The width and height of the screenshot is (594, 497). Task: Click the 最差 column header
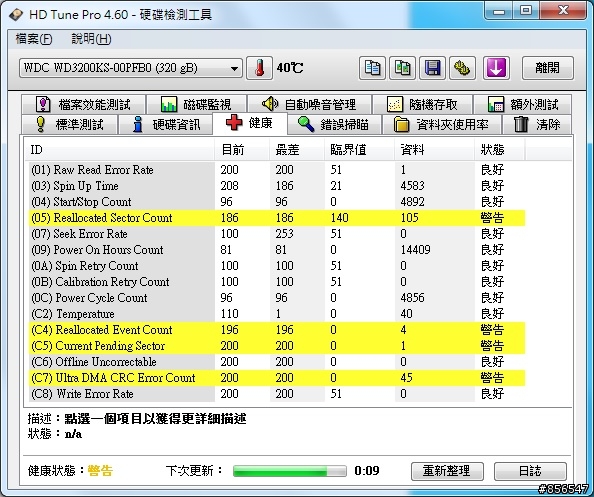pyautogui.click(x=297, y=150)
